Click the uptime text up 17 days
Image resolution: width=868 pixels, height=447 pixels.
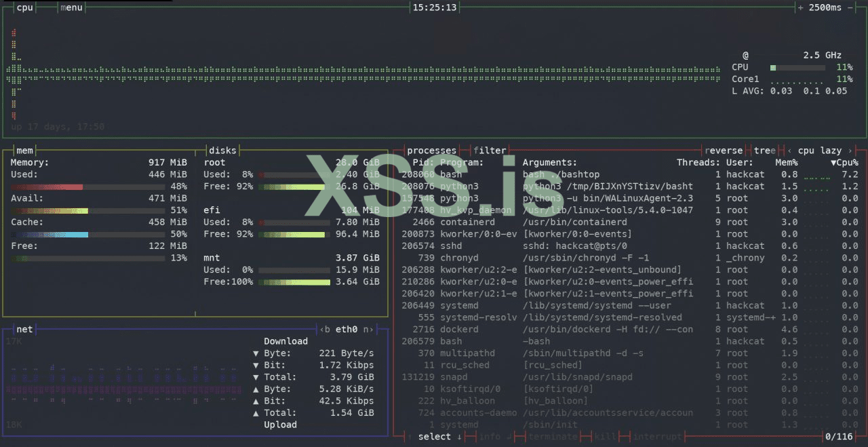pos(58,127)
